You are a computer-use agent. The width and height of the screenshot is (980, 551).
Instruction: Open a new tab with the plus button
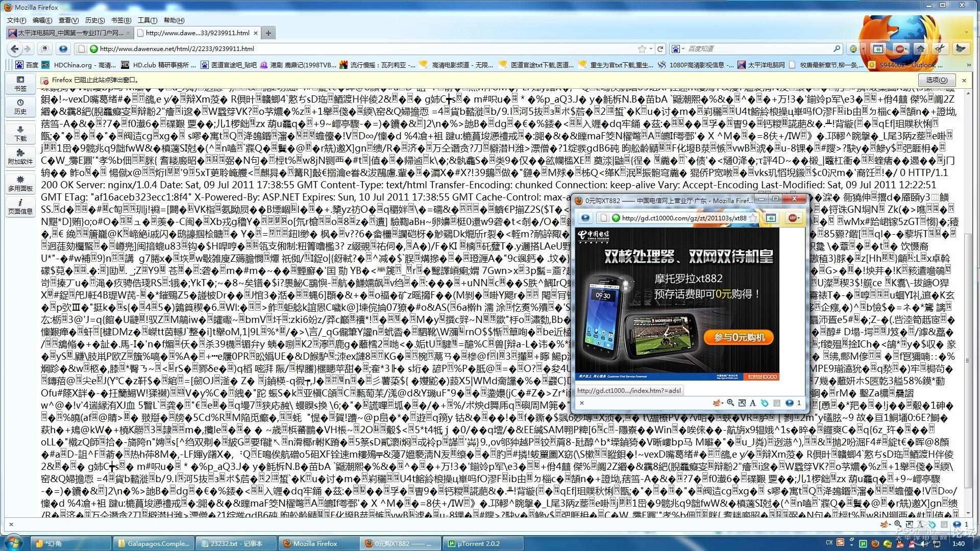(x=268, y=33)
